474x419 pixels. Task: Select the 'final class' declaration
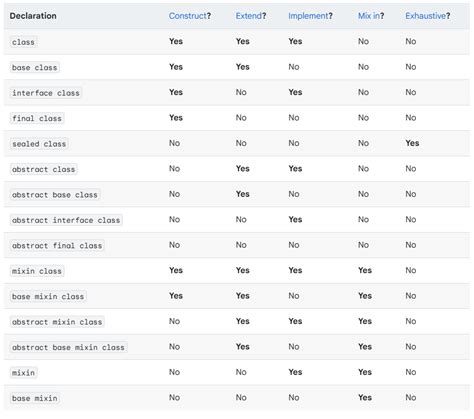(x=37, y=118)
